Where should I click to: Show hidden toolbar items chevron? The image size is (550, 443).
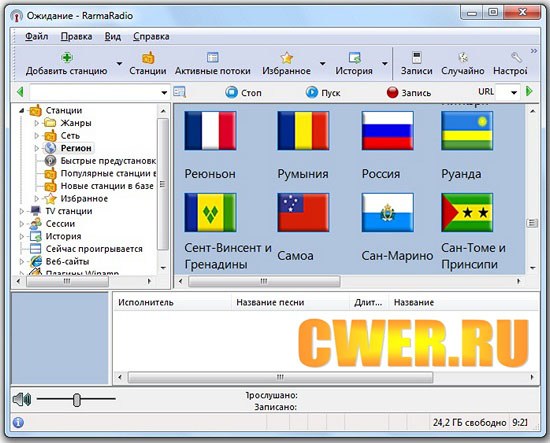534,51
